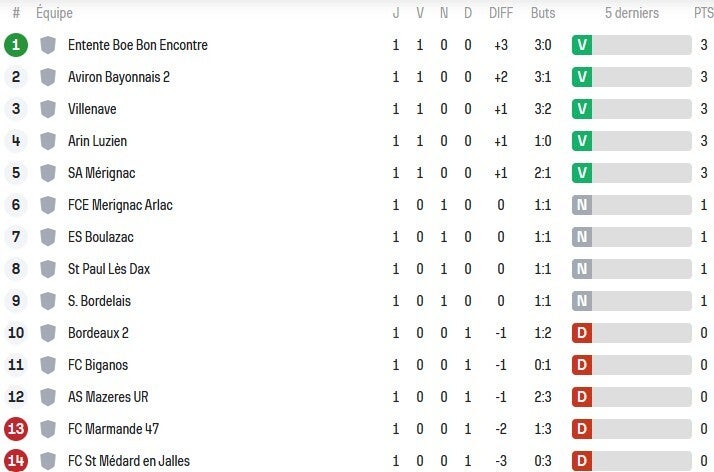Click the Entente Boe Bon Encontre team crest

[48, 45]
